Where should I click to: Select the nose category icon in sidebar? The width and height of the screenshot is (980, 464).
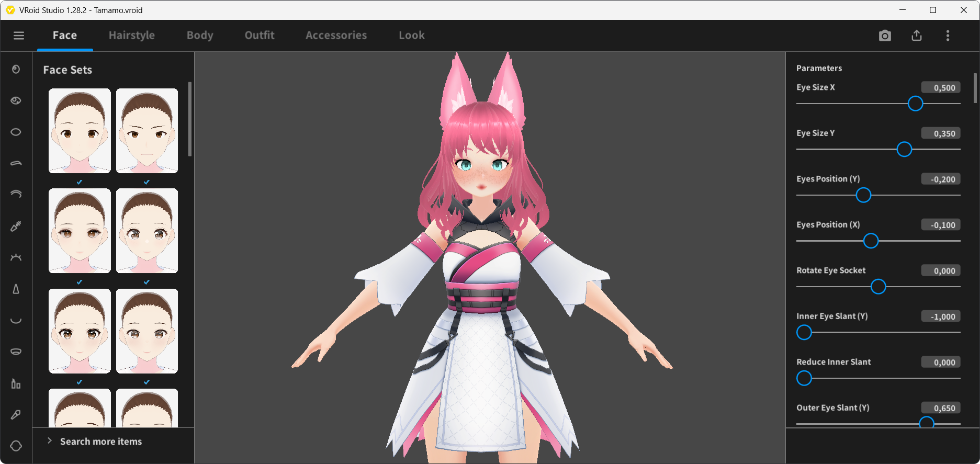point(16,289)
